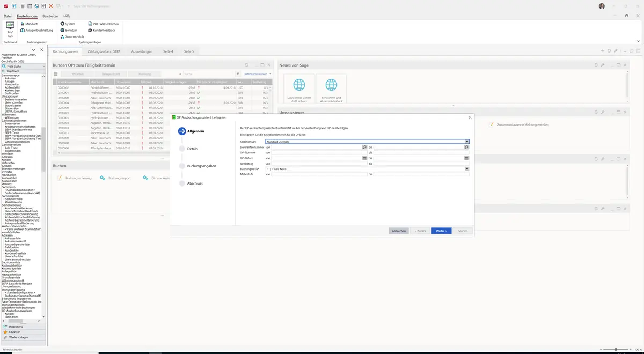Open Kundenfeedback in the ribbon

[x=101, y=30]
